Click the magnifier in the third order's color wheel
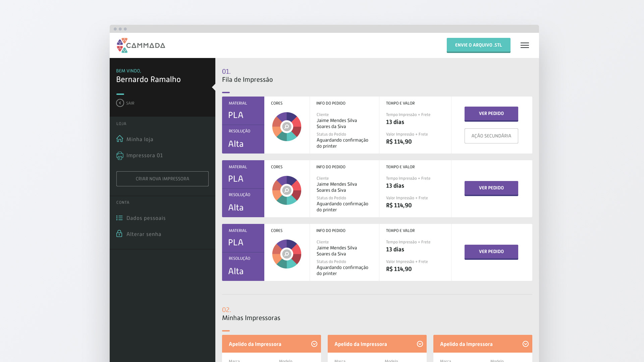This screenshot has width=644, height=362. [x=287, y=254]
